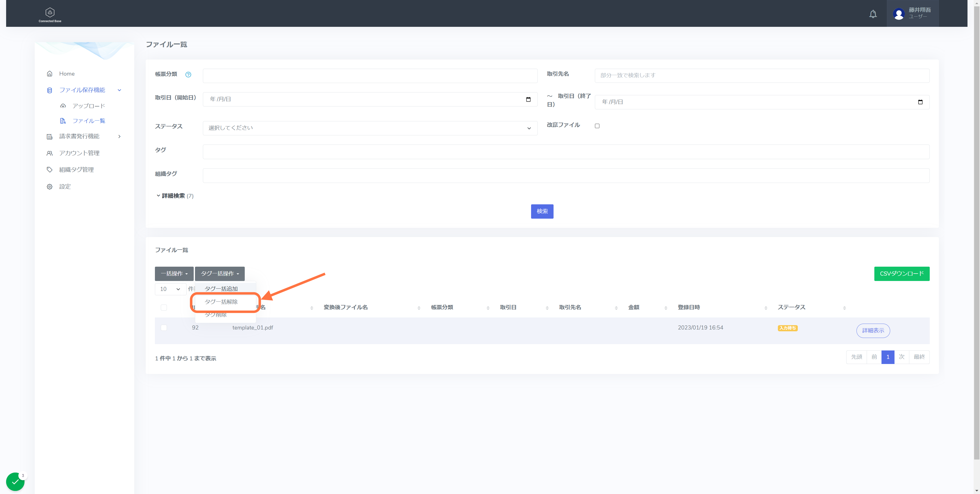The height and width of the screenshot is (494, 980).
Task: Click the ファイル保存機能 database icon
Action: [x=50, y=90]
